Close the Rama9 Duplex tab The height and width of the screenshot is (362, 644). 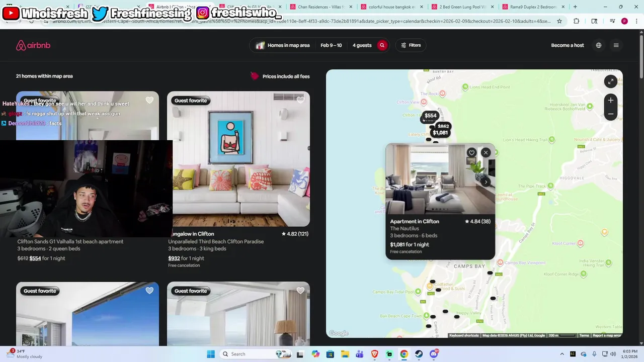(x=562, y=7)
